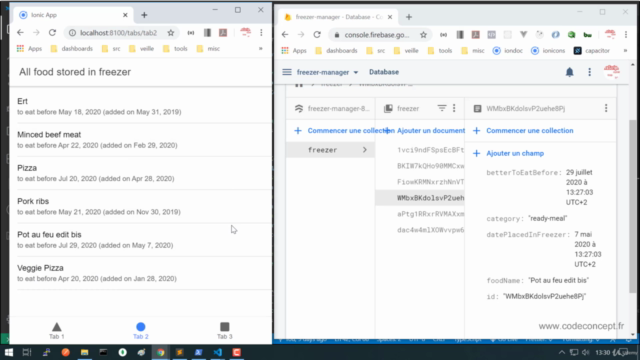Open dashboards bookmark folder in Ionic window

(72, 49)
